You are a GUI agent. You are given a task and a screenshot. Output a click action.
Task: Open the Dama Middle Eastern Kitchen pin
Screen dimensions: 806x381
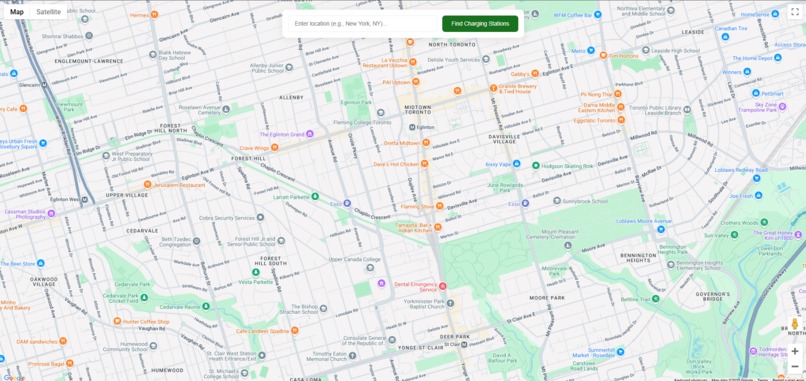click(x=621, y=107)
